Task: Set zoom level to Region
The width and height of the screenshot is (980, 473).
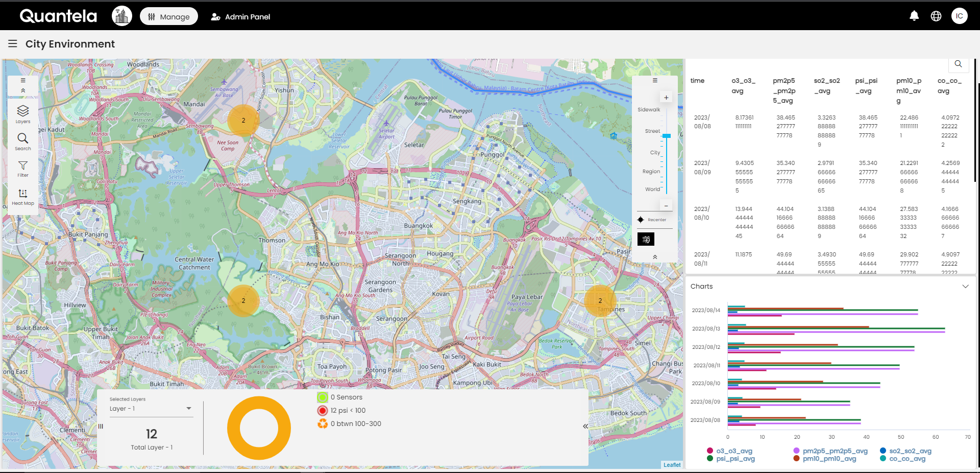Action: 651,172
